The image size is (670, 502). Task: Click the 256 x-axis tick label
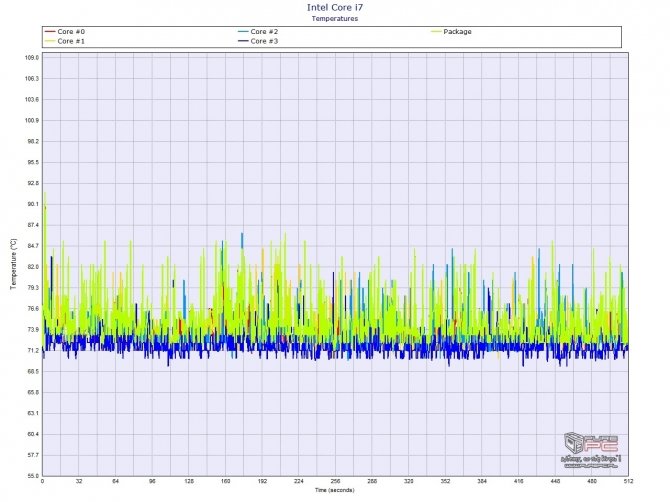(x=335, y=481)
